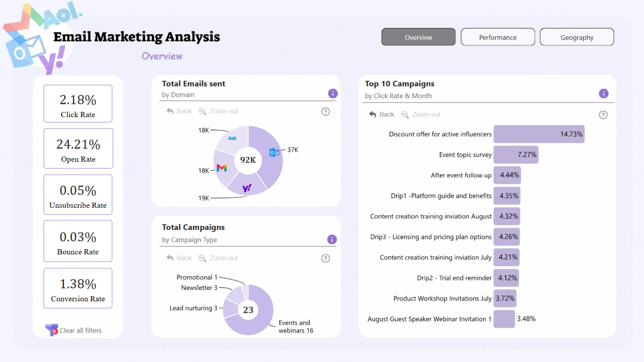
Task: Select the AOL slice logo in donut
Action: (232, 138)
